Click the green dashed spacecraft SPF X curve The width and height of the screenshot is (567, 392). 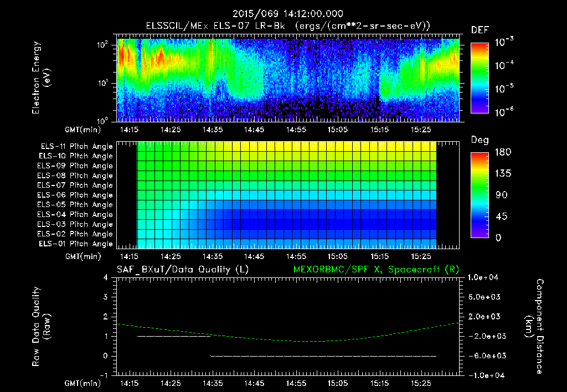287,339
